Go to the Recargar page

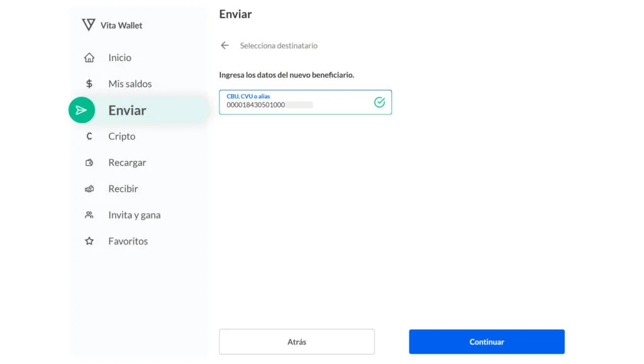(127, 162)
